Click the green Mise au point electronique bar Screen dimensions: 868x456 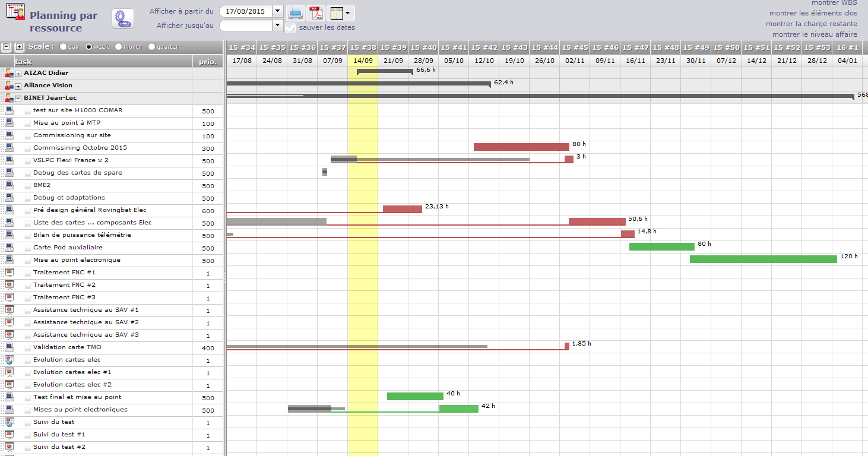click(763, 259)
